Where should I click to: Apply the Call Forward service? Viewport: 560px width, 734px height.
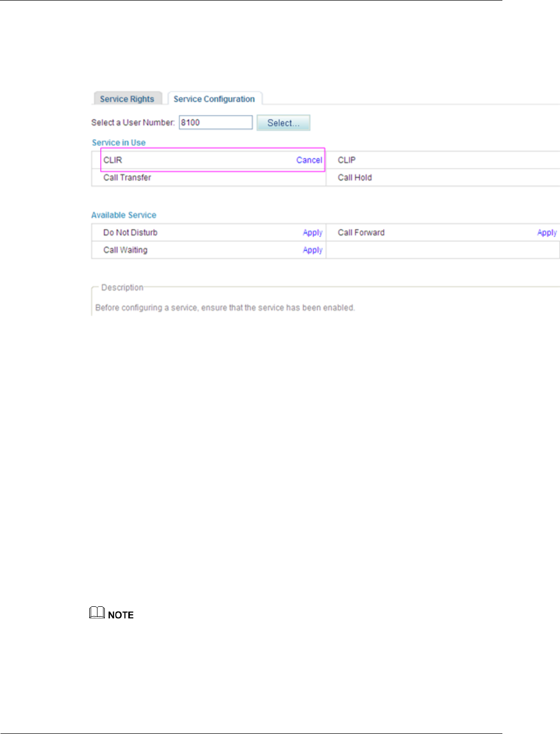(547, 233)
